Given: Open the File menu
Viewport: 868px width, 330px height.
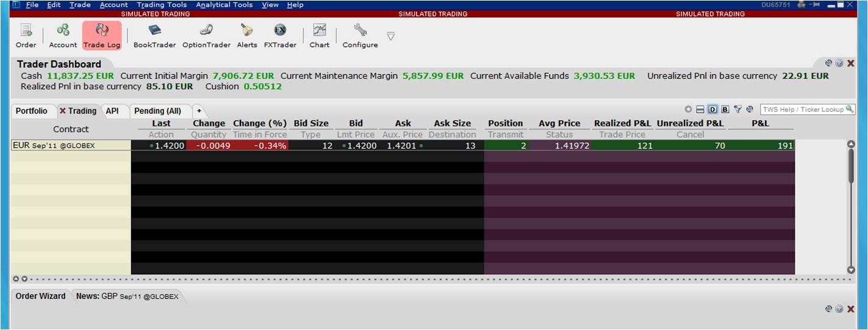Looking at the screenshot, I should point(32,5).
